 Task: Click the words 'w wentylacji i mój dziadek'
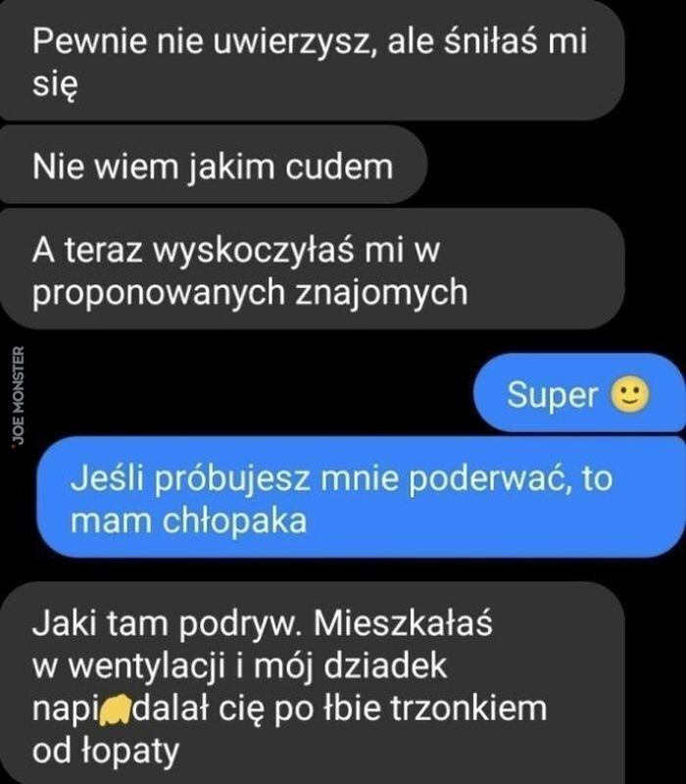click(x=239, y=667)
